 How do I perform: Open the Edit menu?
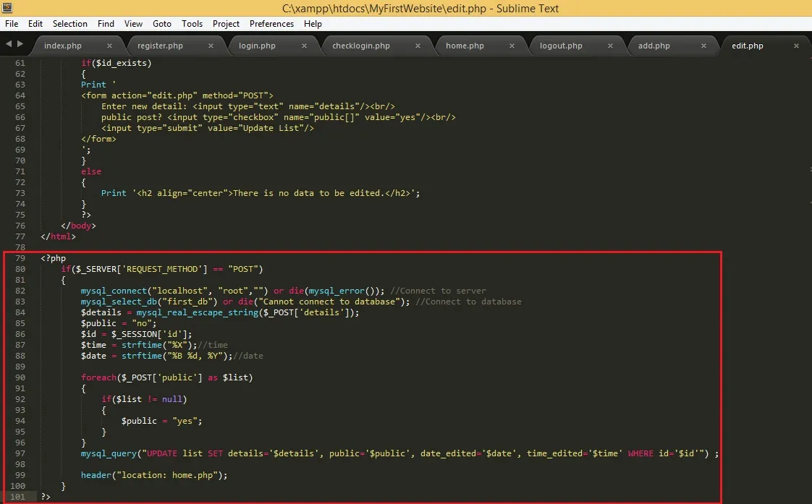pyautogui.click(x=35, y=24)
